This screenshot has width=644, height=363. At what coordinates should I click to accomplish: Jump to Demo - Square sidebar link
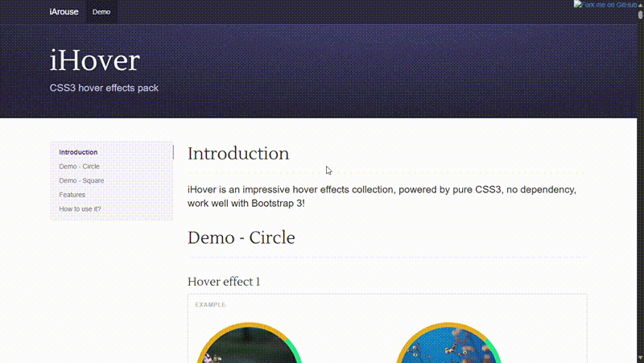(x=81, y=180)
